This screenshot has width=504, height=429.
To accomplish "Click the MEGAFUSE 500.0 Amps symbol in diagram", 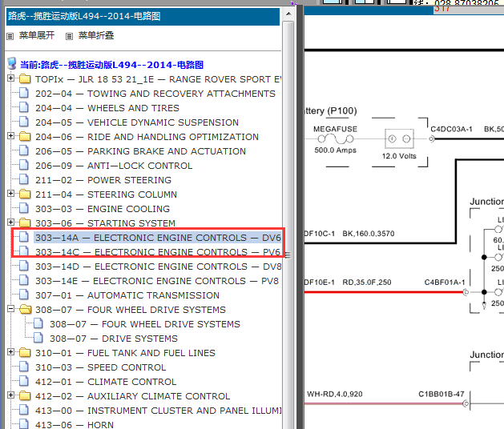I will click(x=335, y=139).
